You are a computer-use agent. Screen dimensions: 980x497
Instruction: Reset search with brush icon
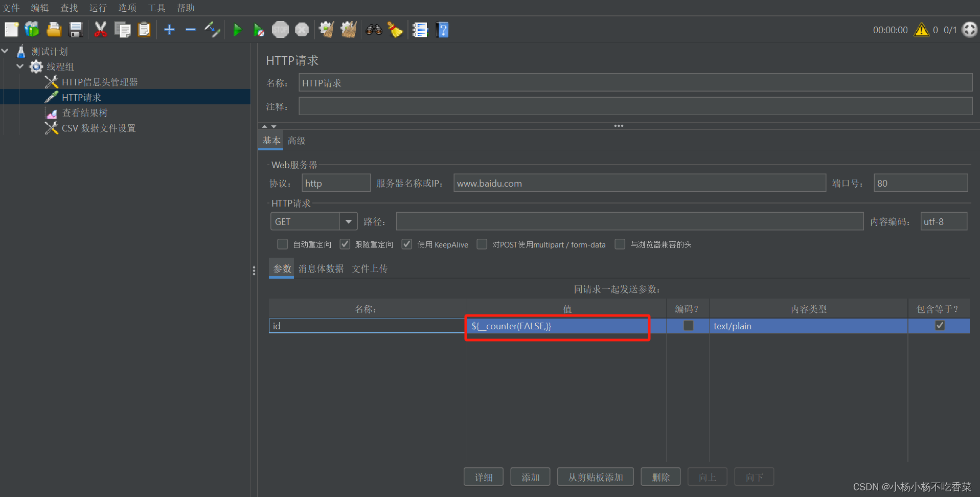(395, 30)
